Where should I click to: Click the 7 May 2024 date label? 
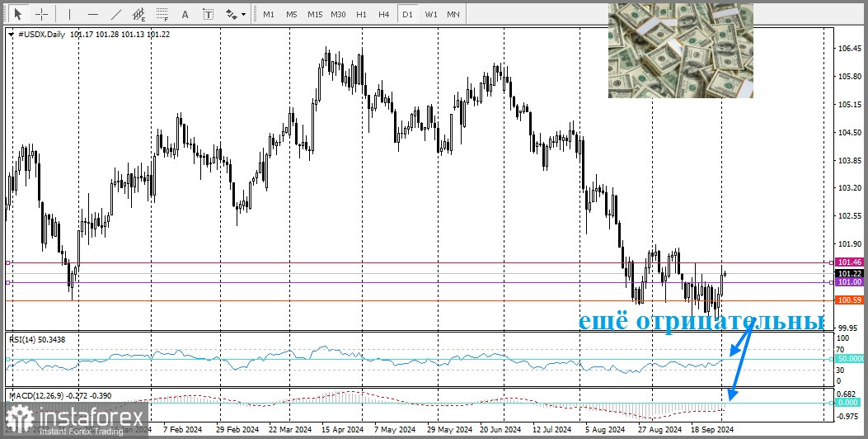coord(395,430)
